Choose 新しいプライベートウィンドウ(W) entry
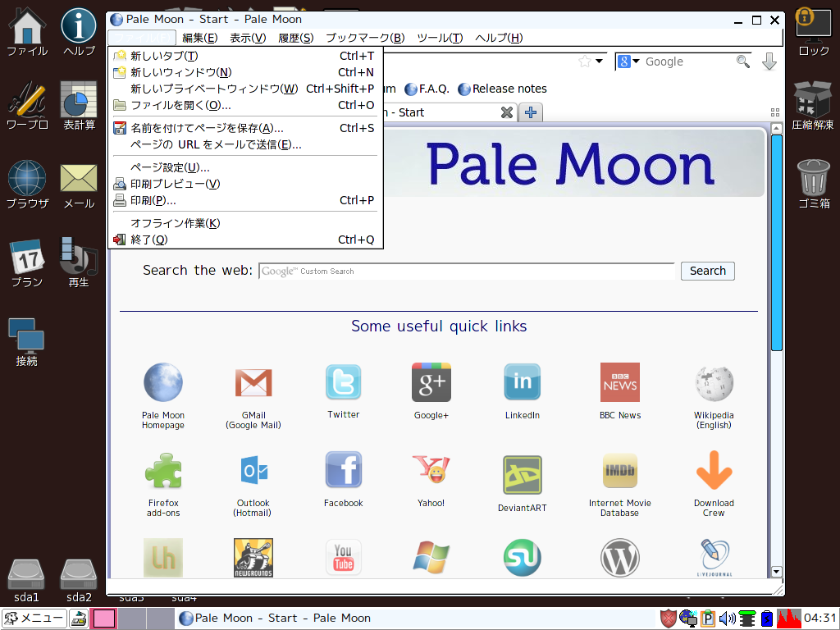The height and width of the screenshot is (630, 840). tap(245, 89)
